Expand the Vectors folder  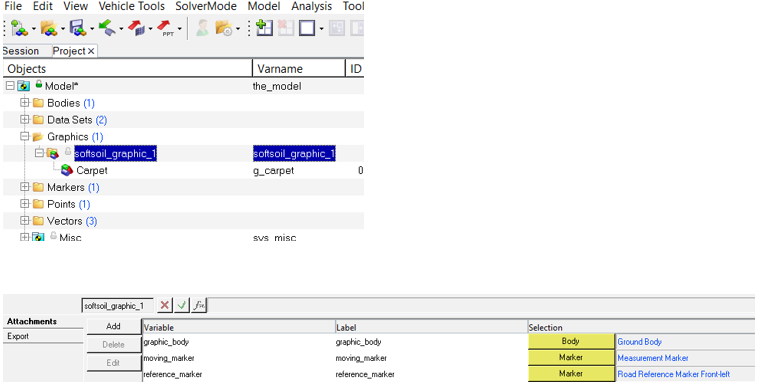pos(24,221)
